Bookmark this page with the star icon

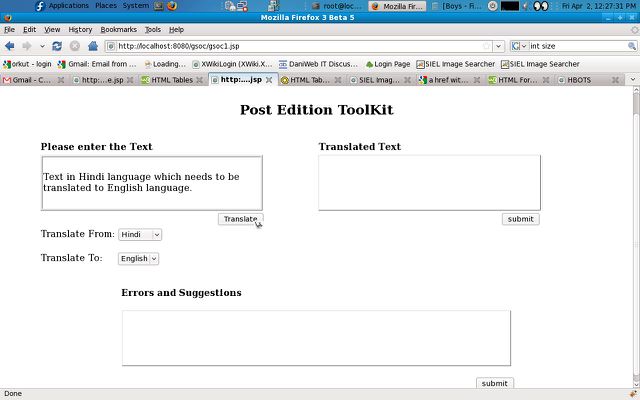(487, 46)
